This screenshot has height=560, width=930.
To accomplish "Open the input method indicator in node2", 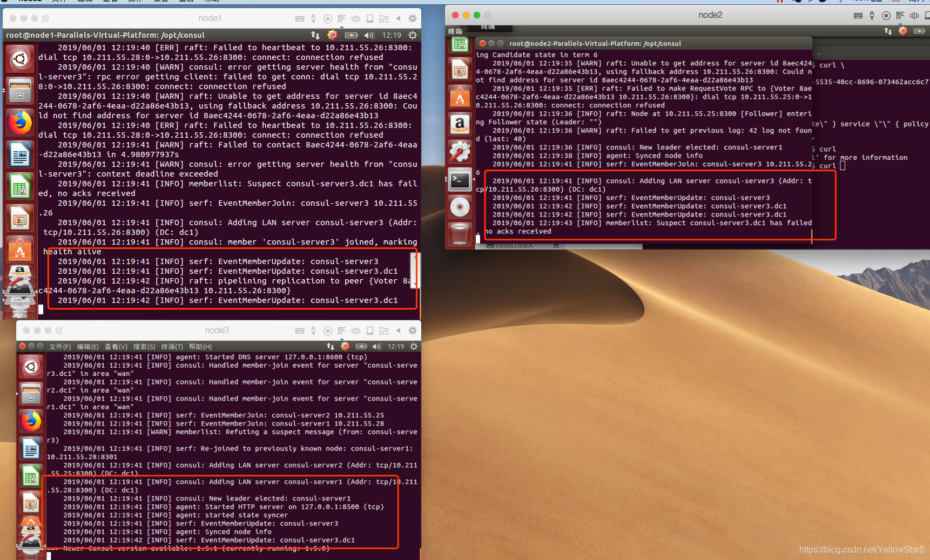I will [x=903, y=31].
